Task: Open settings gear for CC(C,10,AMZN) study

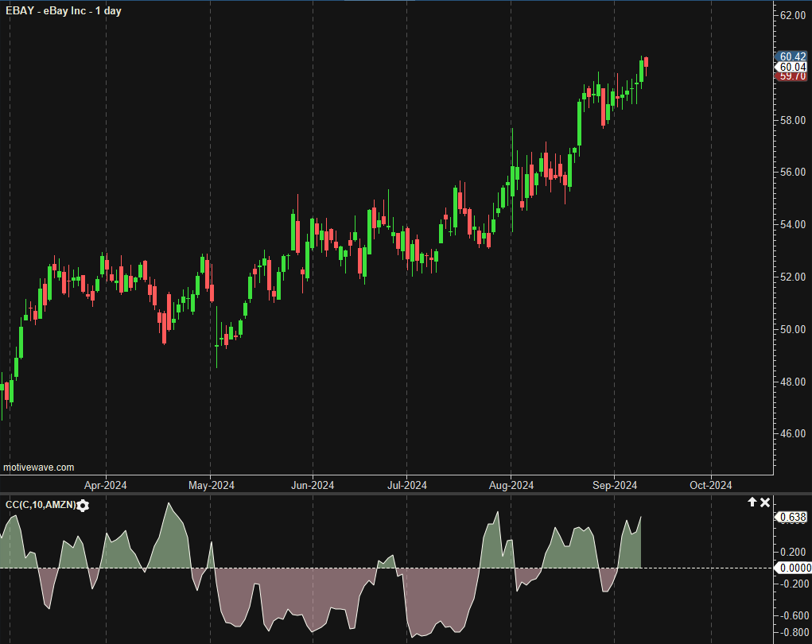Action: (x=83, y=506)
